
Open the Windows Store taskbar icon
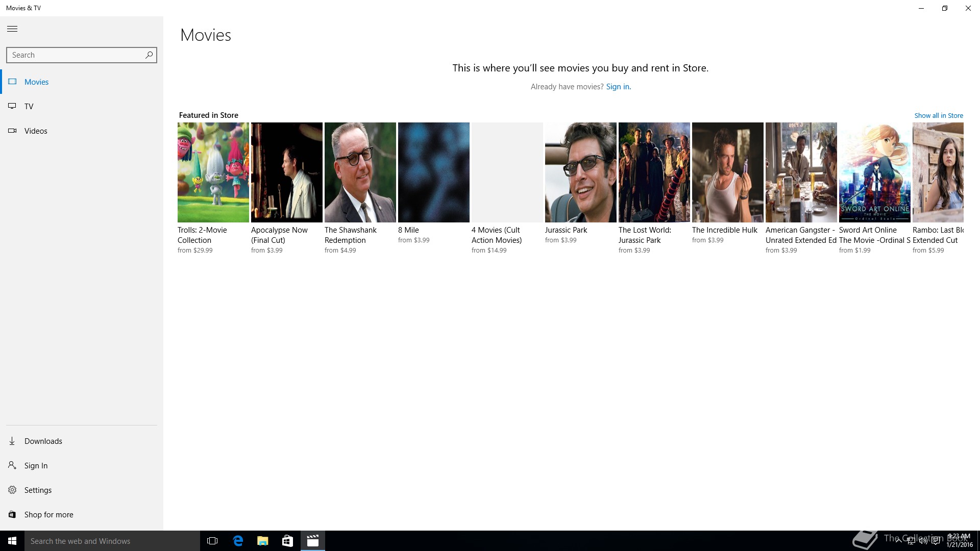[287, 541]
